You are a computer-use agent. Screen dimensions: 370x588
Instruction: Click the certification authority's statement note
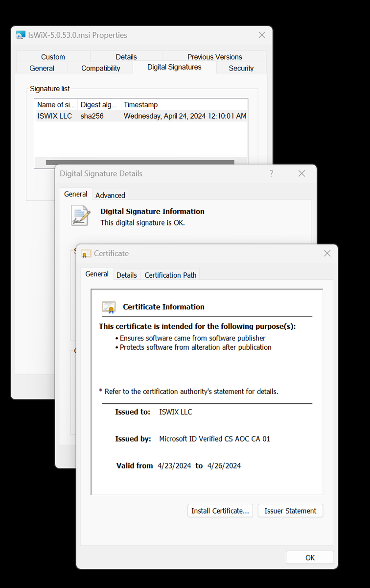(x=188, y=391)
